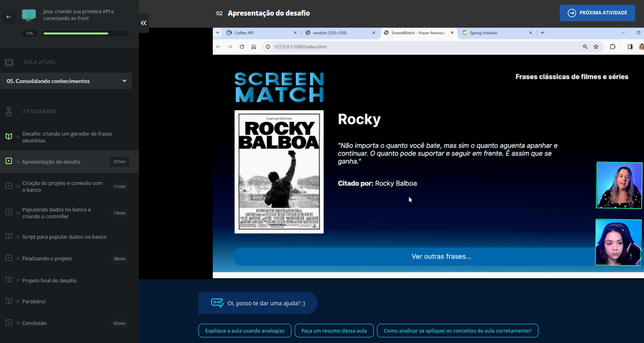Switch to the random (525×350) tab

[340, 33]
